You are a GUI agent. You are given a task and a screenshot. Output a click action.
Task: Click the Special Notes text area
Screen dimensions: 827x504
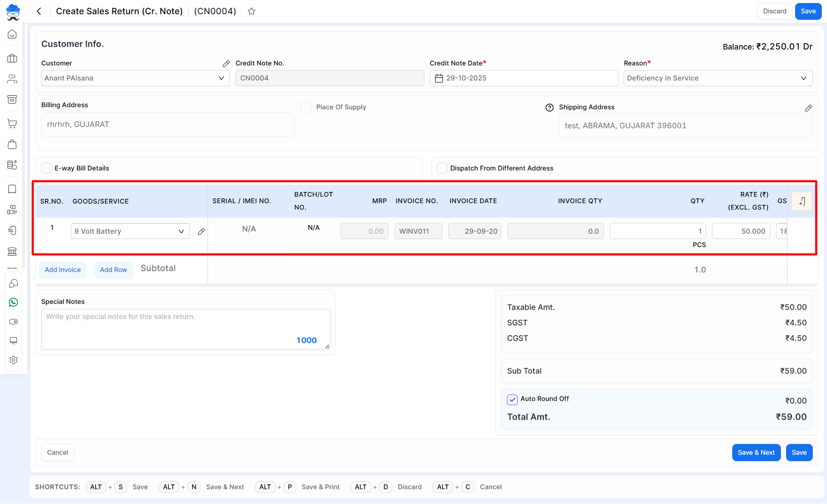185,329
